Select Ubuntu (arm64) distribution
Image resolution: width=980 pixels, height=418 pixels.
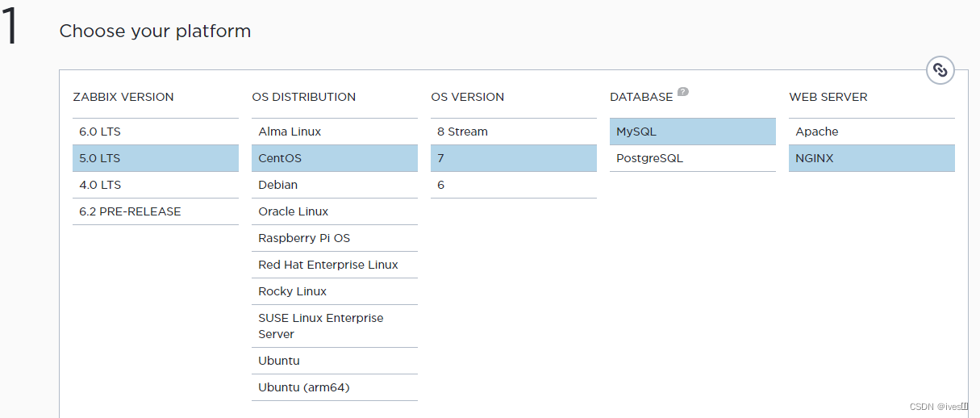click(334, 387)
